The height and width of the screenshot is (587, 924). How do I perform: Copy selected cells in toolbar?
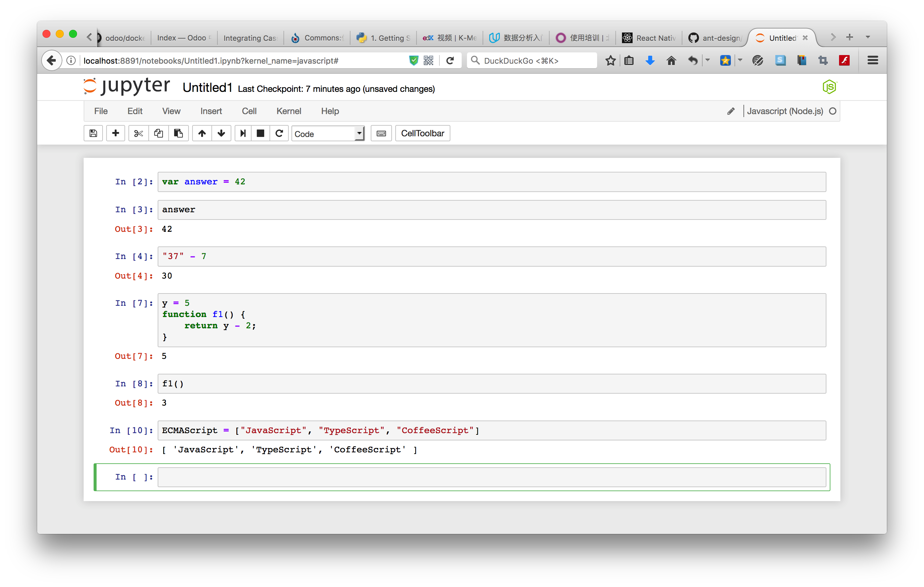pyautogui.click(x=158, y=133)
